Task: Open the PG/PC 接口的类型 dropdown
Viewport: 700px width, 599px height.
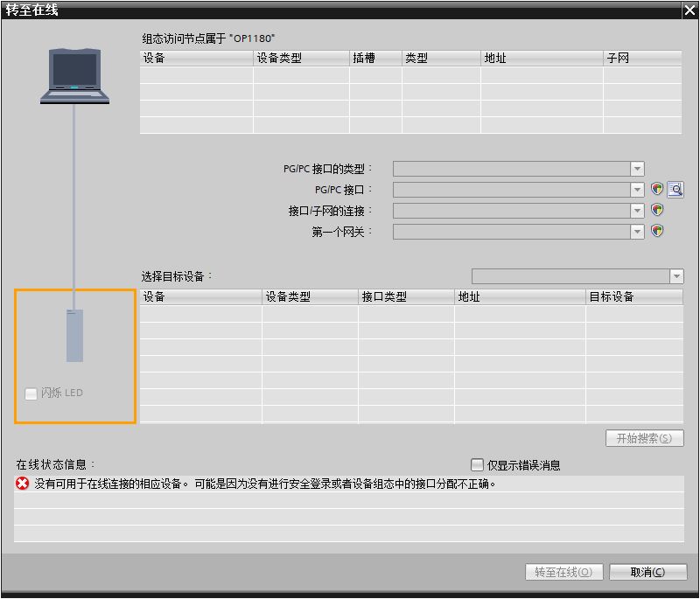Action: click(637, 169)
